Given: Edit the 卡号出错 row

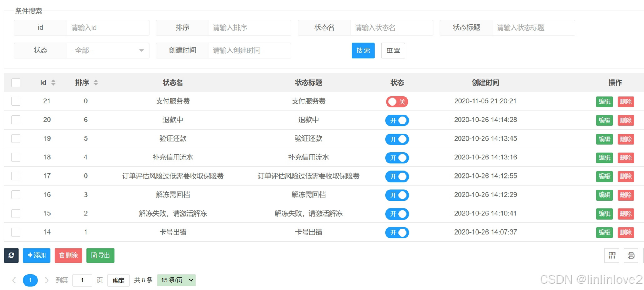Looking at the screenshot, I should 604,233.
